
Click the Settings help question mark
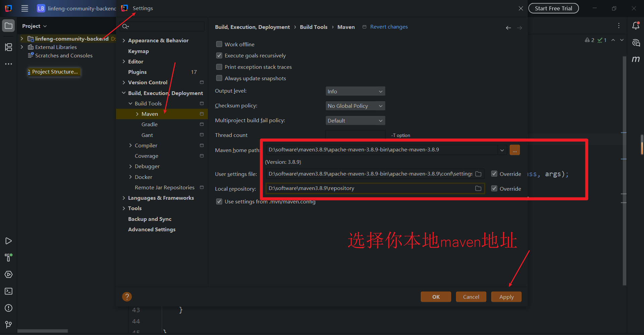127,297
